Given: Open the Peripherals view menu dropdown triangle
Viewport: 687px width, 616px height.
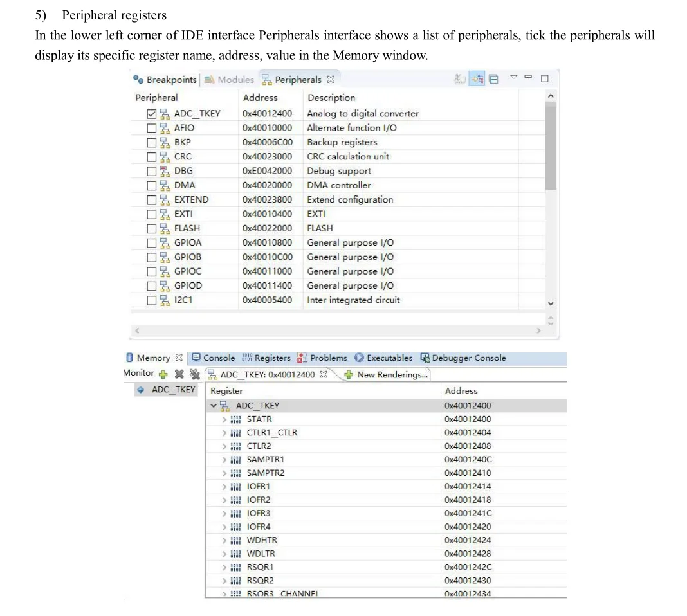Looking at the screenshot, I should click(x=513, y=77).
